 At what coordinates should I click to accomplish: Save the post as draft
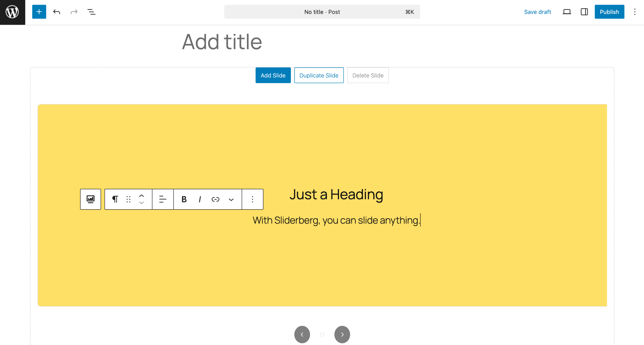tap(537, 12)
